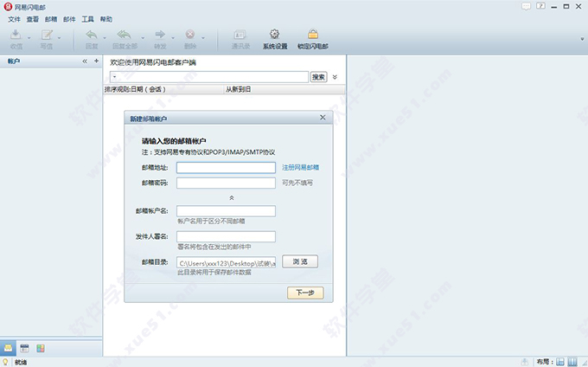Click the 搜索 search button

pyautogui.click(x=319, y=77)
